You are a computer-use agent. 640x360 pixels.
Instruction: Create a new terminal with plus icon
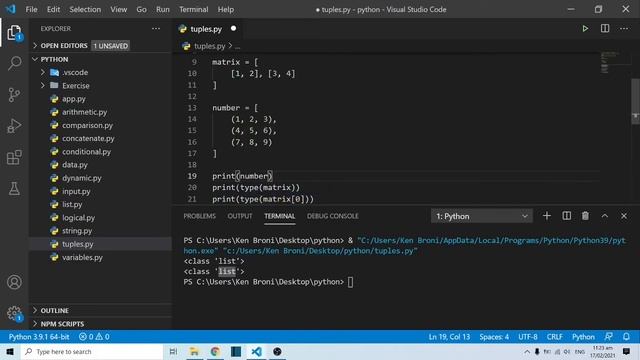[547, 216]
